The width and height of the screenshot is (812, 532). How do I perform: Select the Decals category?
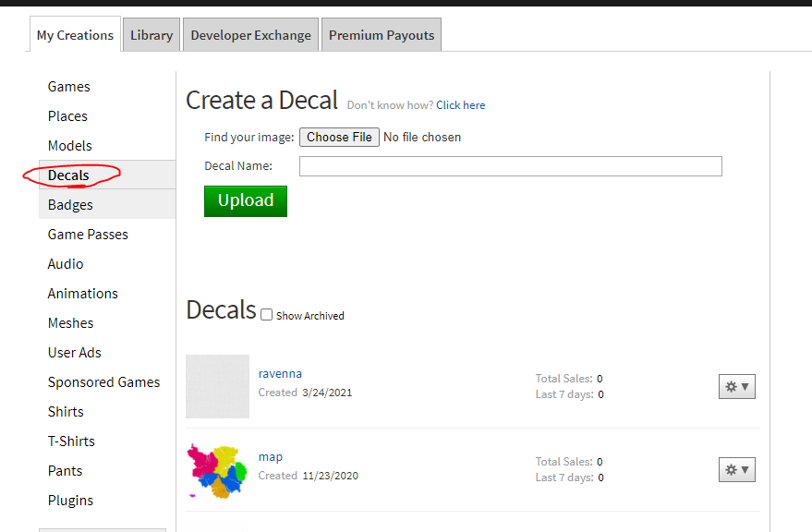68,175
